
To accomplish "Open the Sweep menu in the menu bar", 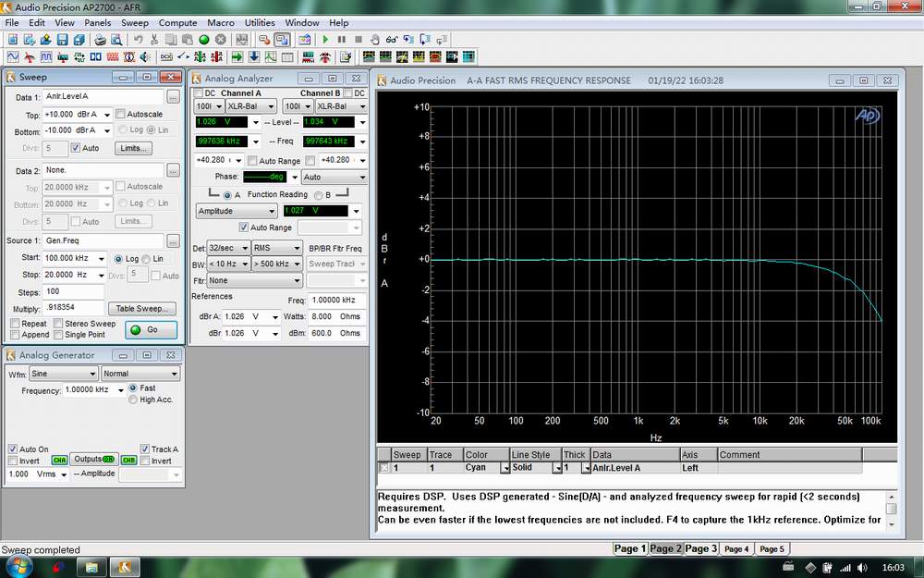I will click(x=135, y=22).
